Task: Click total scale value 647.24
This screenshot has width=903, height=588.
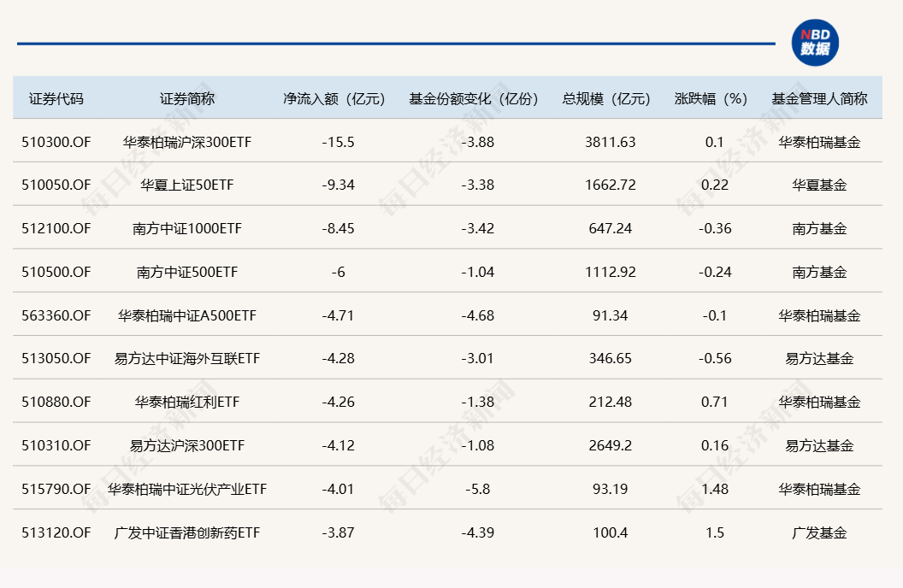Action: pos(611,229)
